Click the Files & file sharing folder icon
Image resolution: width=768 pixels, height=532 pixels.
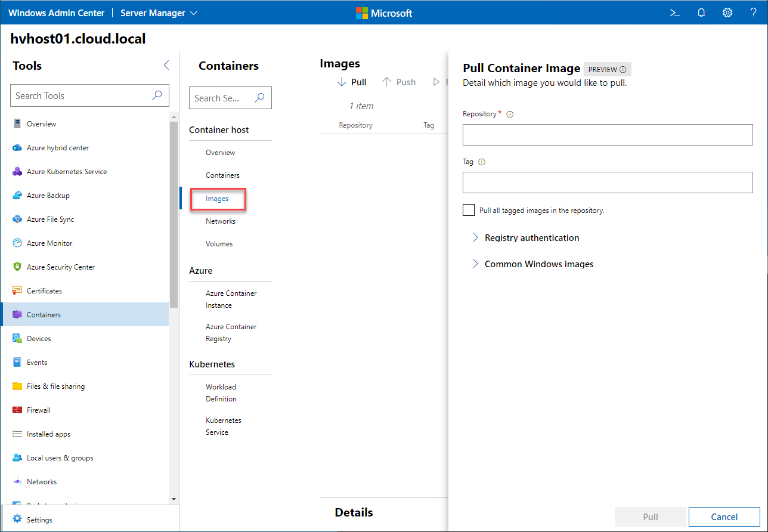pos(17,386)
